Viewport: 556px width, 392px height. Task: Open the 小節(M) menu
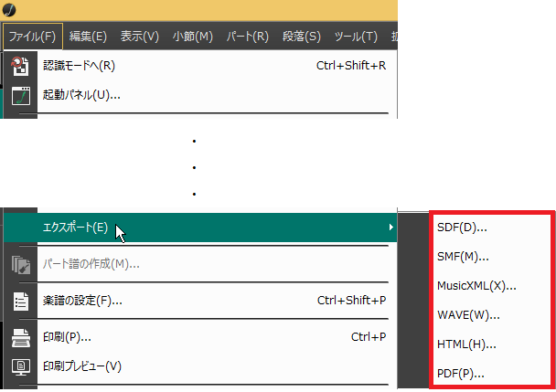click(x=192, y=37)
